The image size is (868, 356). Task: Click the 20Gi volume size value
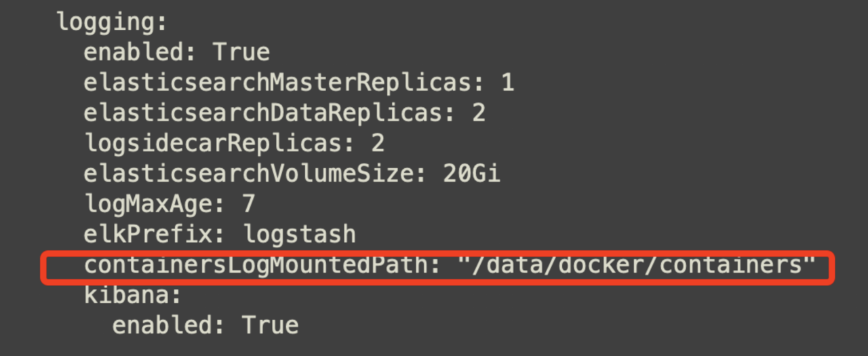472,174
